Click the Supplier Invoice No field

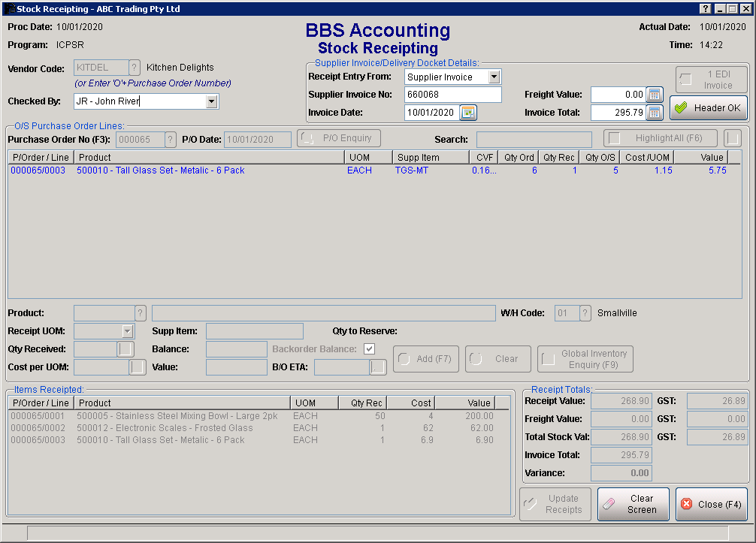pyautogui.click(x=452, y=95)
